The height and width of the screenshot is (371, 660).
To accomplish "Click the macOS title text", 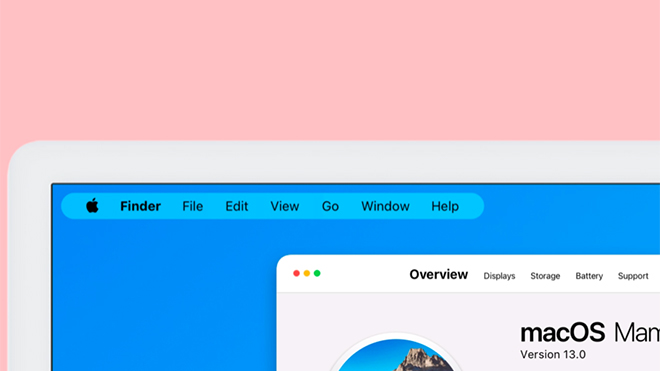I will tap(590, 333).
